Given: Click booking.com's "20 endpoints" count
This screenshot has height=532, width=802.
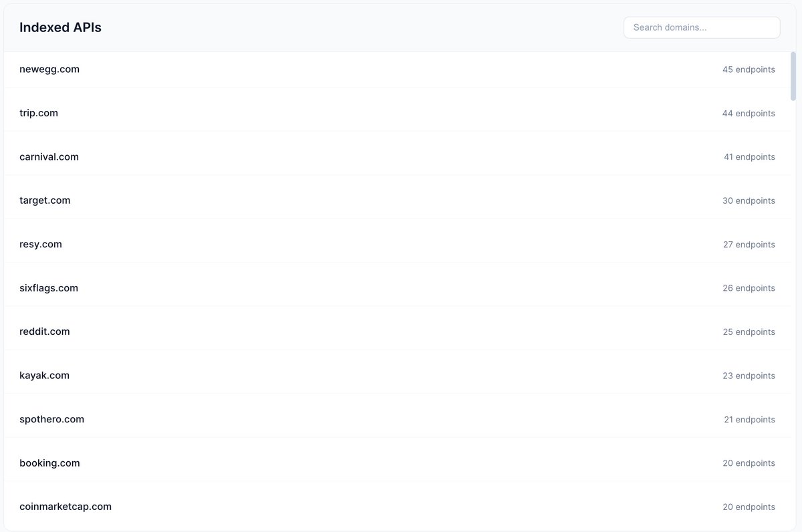Looking at the screenshot, I should point(749,463).
